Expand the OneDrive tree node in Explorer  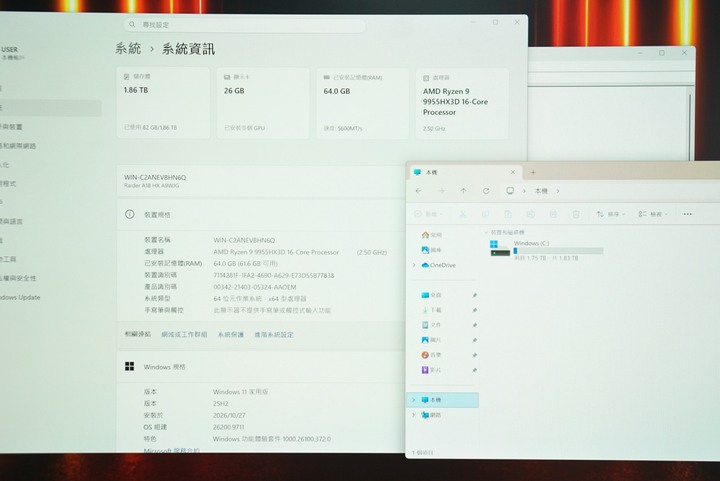coord(414,265)
